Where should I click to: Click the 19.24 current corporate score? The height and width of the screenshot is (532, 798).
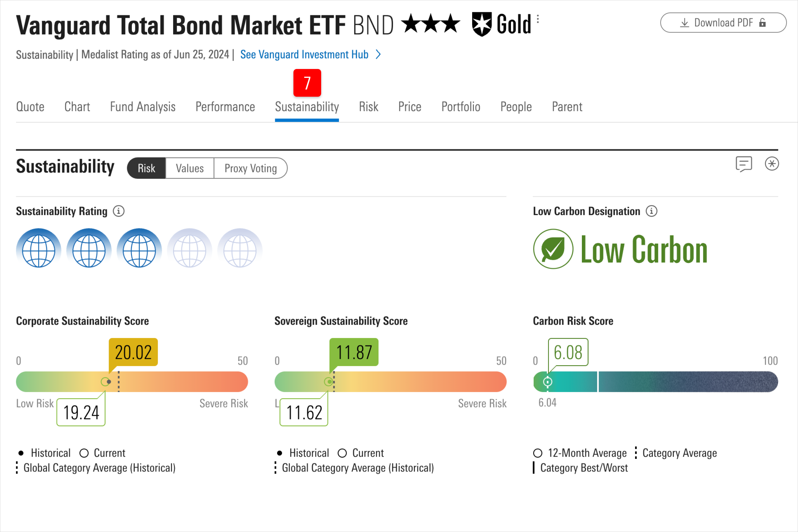click(81, 413)
